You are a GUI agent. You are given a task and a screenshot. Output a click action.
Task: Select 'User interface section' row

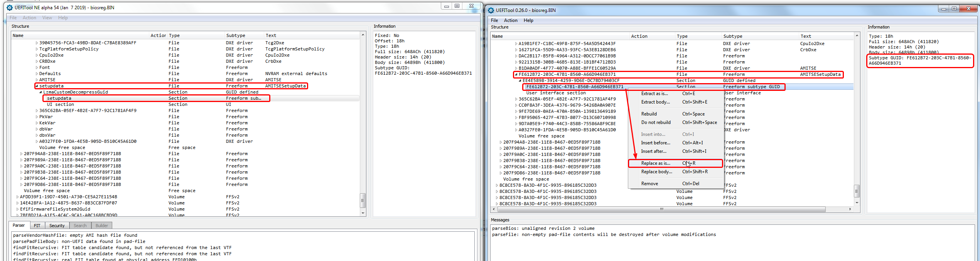point(556,93)
